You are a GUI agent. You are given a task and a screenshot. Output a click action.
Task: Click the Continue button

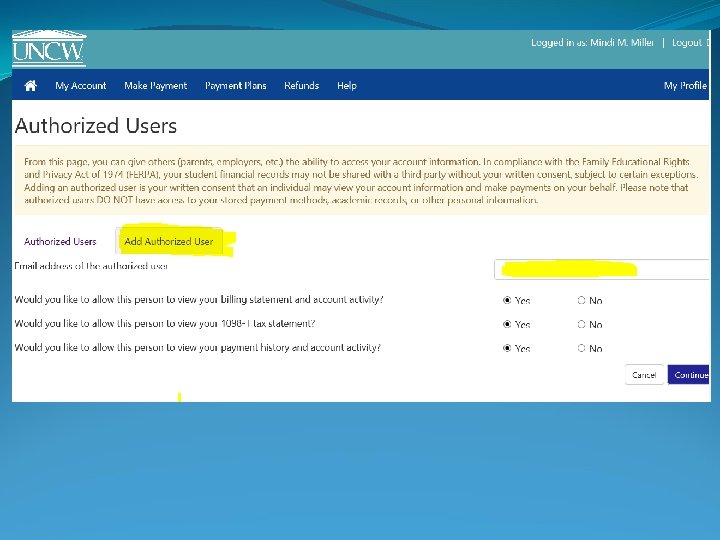[x=689, y=375]
